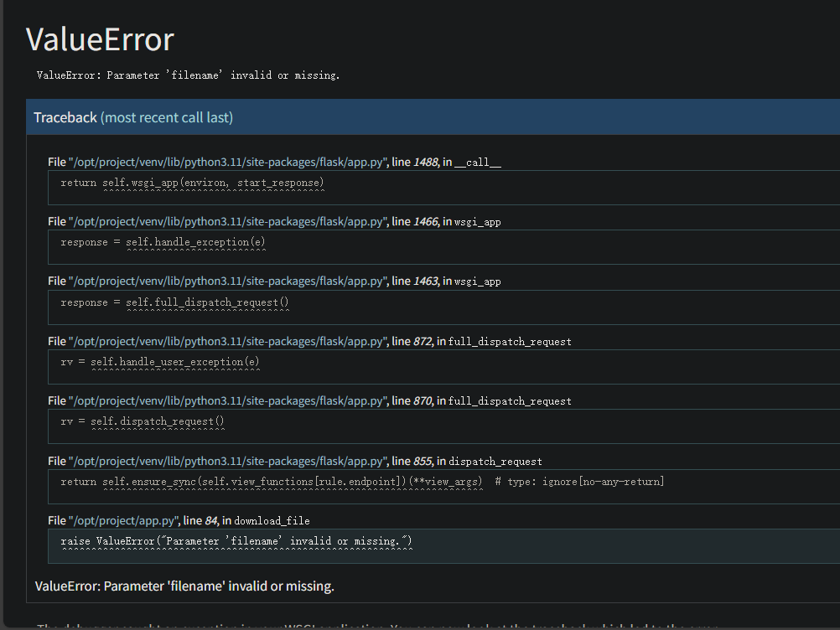The height and width of the screenshot is (630, 840).
Task: Click the Traceback (most recent call last) header
Action: (x=133, y=117)
